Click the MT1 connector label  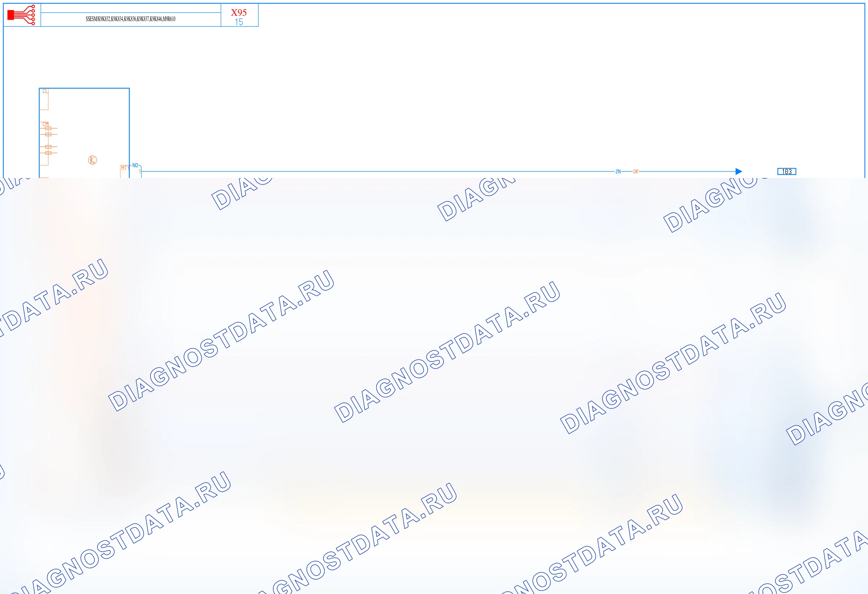[125, 168]
